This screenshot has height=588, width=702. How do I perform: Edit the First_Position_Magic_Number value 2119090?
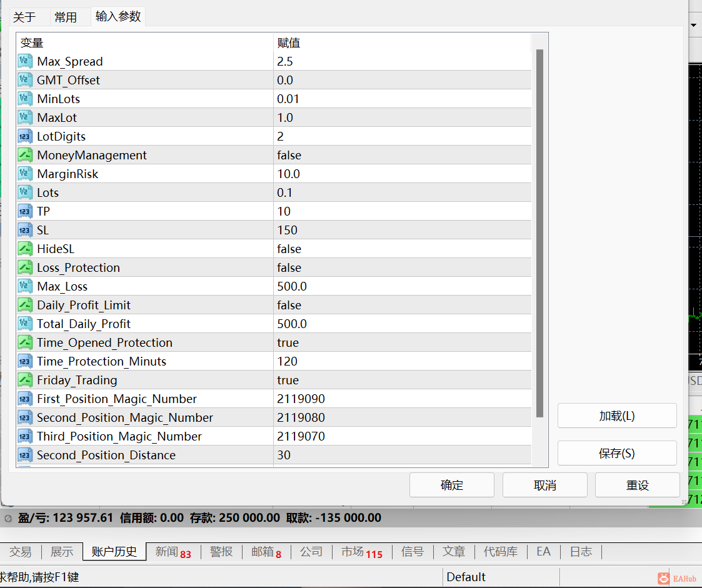coord(403,399)
